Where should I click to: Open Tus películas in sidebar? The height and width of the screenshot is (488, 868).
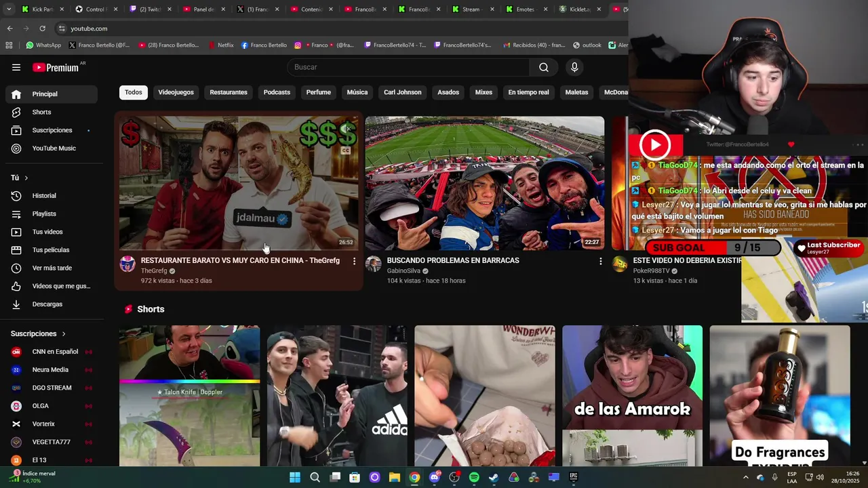[x=52, y=250]
